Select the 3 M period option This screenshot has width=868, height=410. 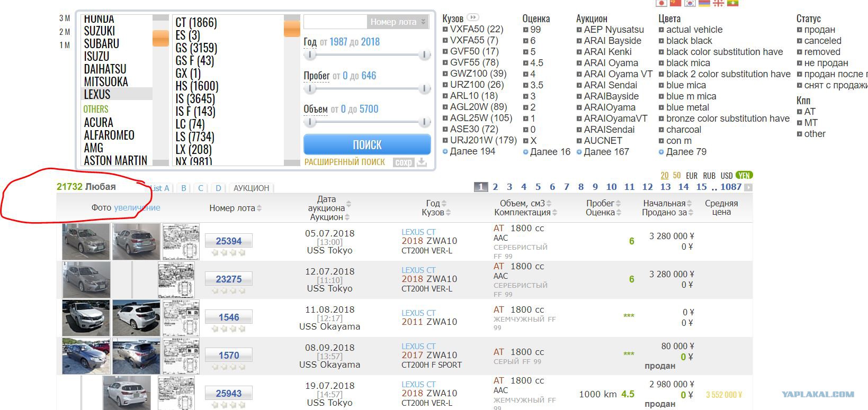pos(65,19)
